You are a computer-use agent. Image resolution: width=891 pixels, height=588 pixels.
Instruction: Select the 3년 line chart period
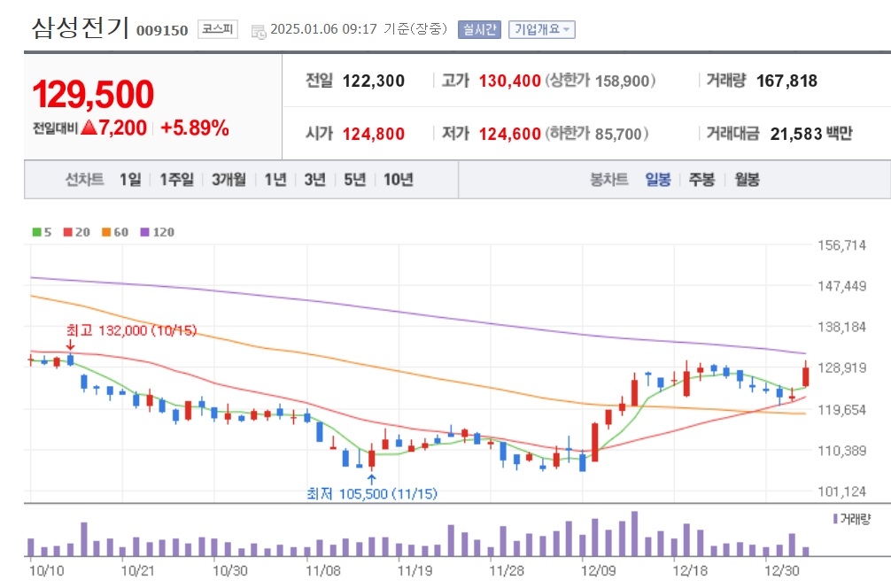click(x=314, y=180)
